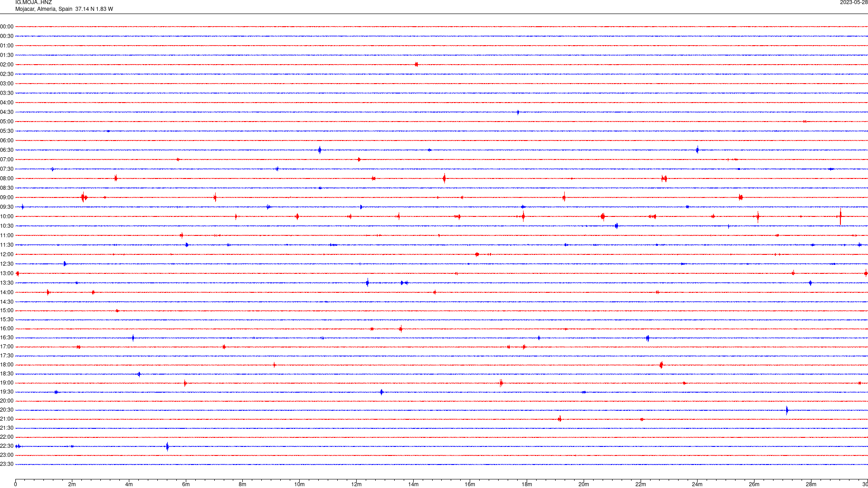Click the 22m mark on time axis
The height and width of the screenshot is (488, 868).
[641, 484]
